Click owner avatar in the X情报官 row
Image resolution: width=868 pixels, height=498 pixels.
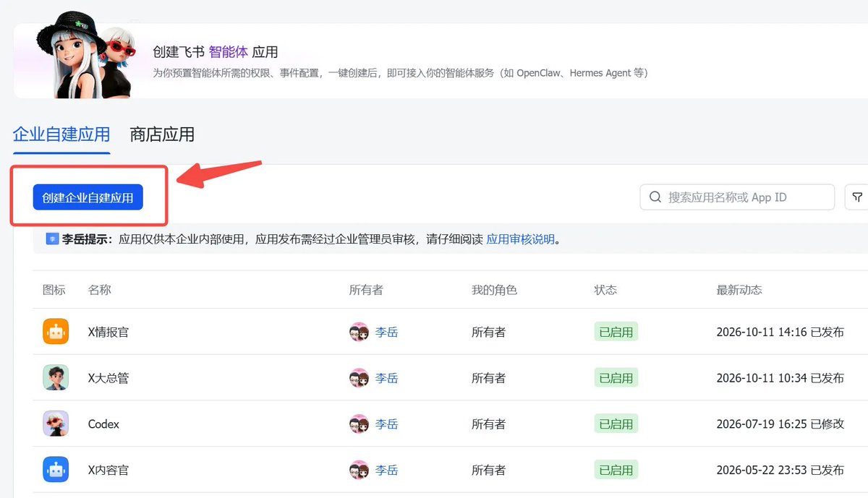point(359,332)
